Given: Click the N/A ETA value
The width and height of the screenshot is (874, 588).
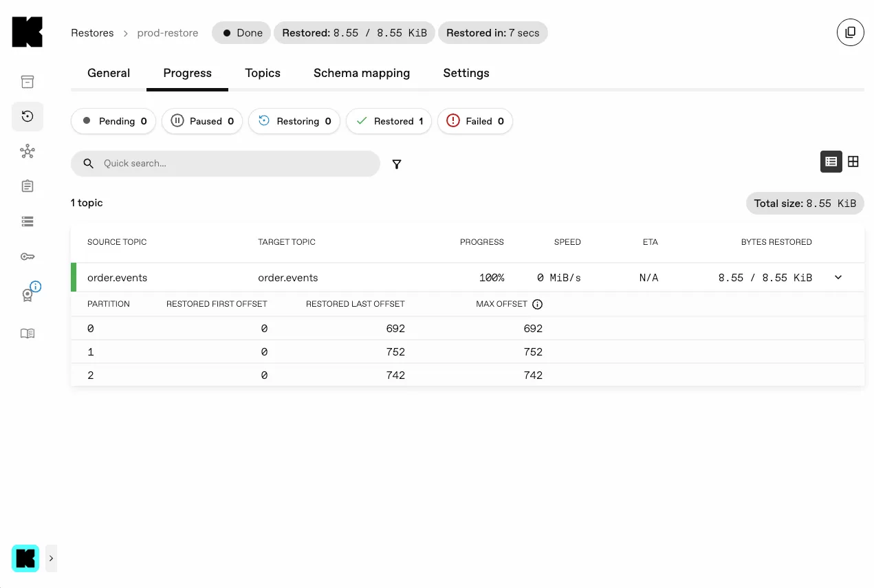Looking at the screenshot, I should click(649, 278).
